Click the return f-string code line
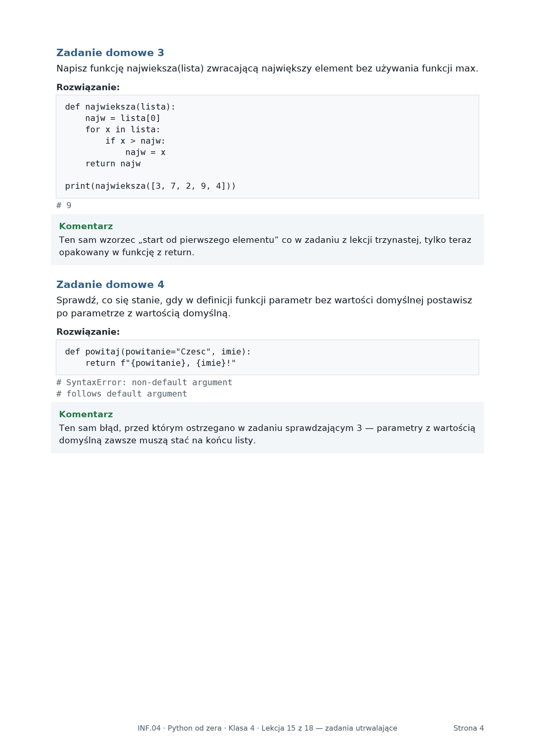Viewport: 535px width, 756px height. 160,363
